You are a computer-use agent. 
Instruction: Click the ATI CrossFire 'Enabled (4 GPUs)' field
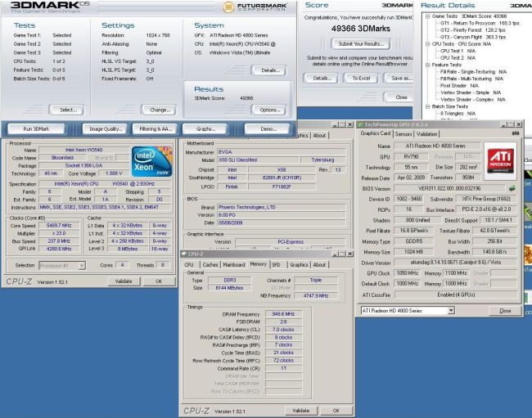pos(456,294)
